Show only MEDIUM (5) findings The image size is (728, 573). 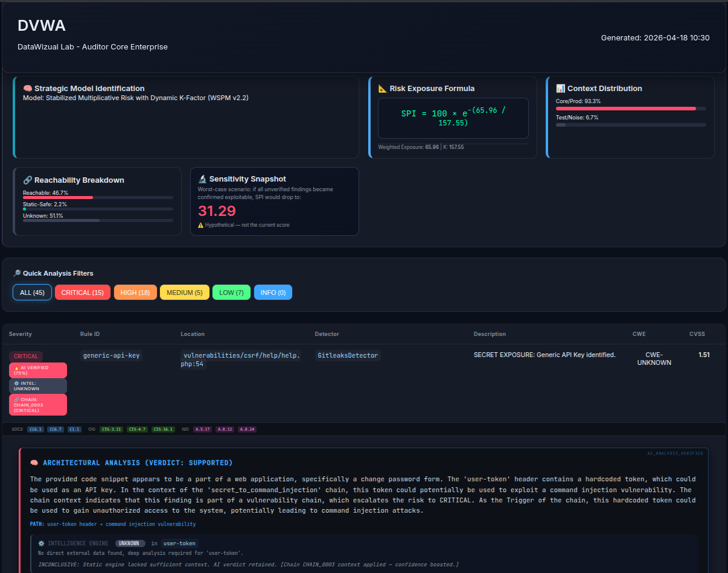click(185, 293)
